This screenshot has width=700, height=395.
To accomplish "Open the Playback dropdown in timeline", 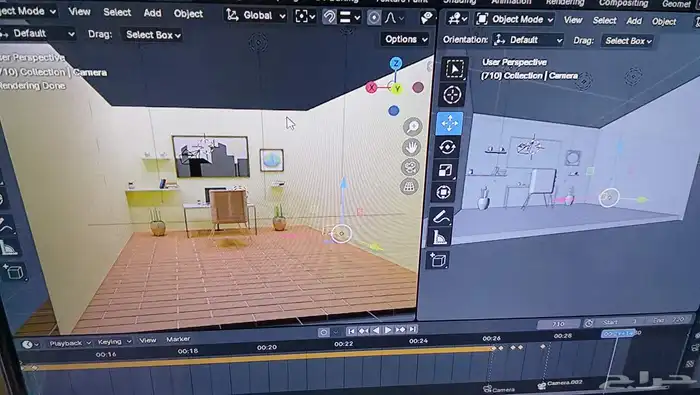I will coord(70,343).
